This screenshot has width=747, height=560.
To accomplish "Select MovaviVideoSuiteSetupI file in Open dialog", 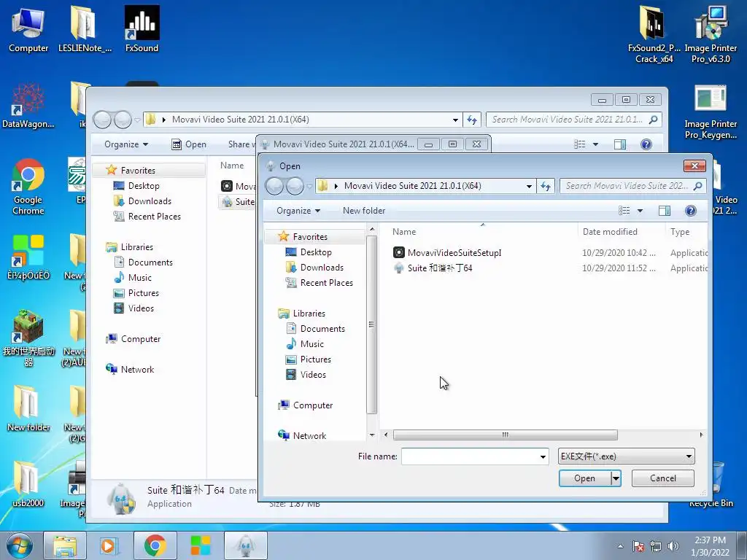I will [447, 253].
